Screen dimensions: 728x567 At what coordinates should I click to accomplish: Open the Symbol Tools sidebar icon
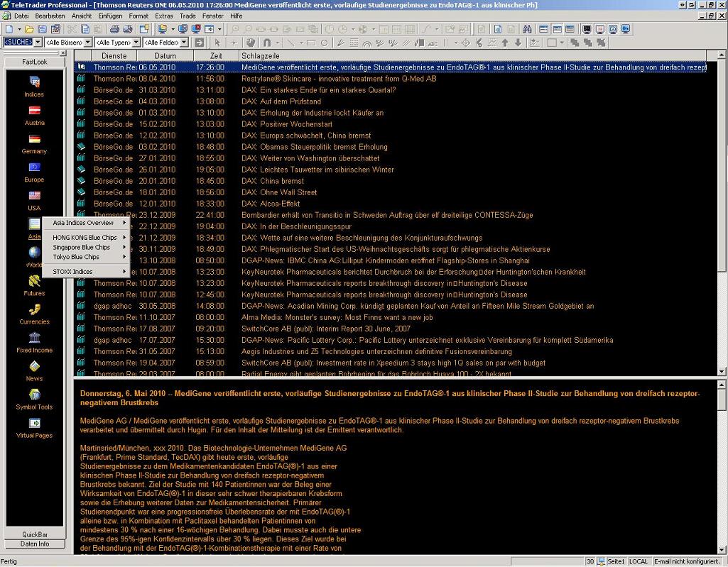tap(34, 395)
